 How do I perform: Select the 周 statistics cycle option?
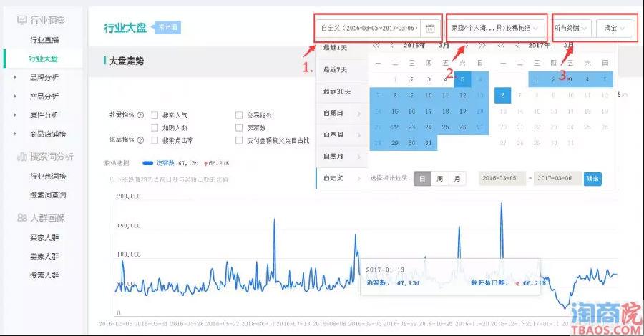coord(440,179)
